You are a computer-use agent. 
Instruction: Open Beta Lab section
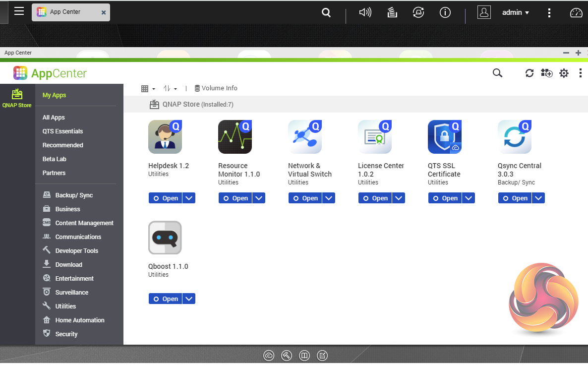(x=54, y=159)
